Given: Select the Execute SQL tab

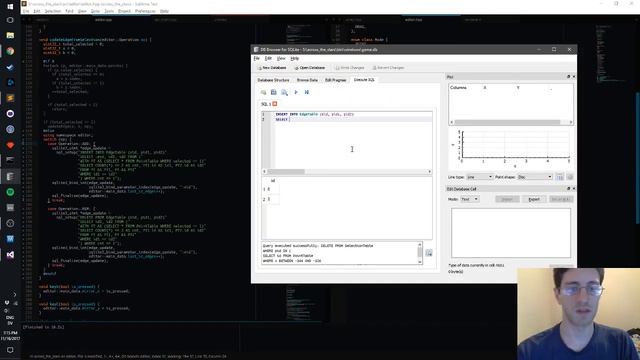Looking at the screenshot, I should [x=364, y=80].
